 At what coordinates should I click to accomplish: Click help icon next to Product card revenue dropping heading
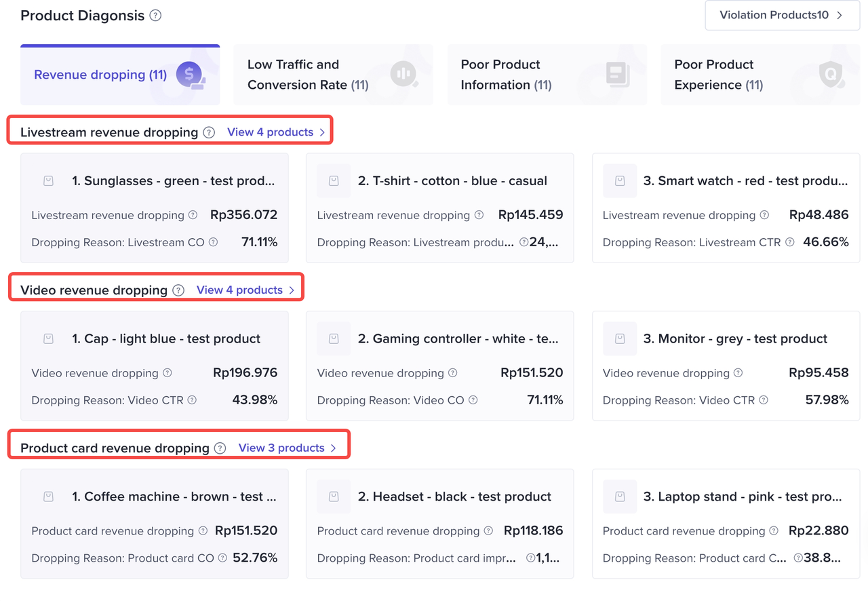pos(220,448)
